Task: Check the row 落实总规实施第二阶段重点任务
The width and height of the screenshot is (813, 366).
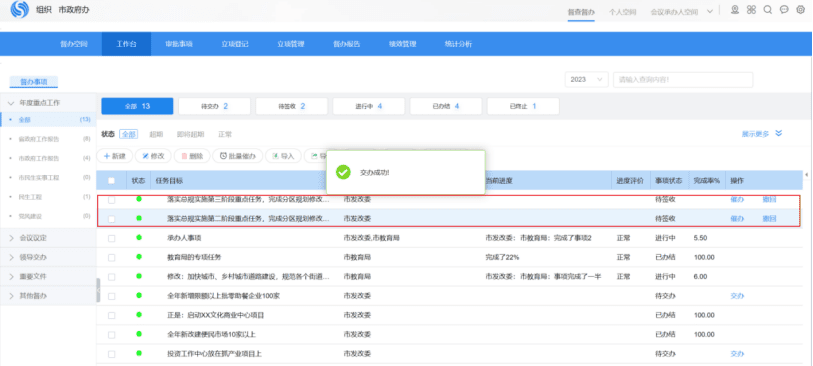Action: point(111,219)
